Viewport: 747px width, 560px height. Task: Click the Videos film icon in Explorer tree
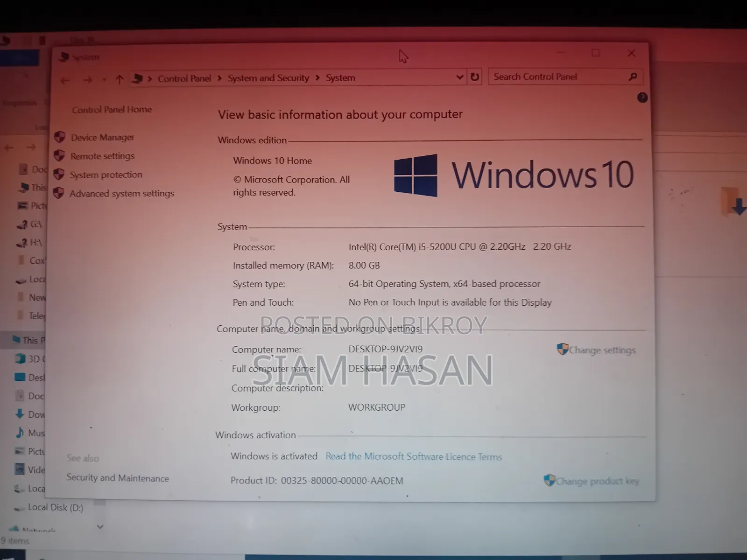click(x=20, y=469)
